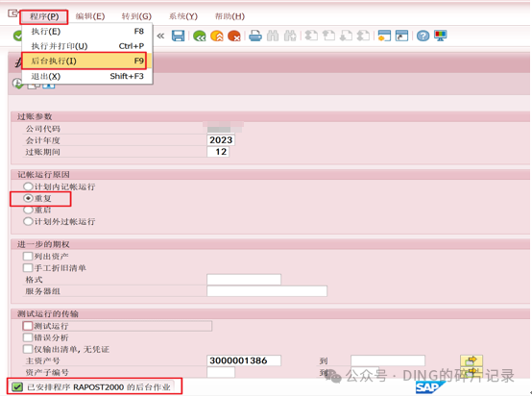532x397 pixels.
Task: Click status message 已安排程序 RAPOST2000 的后台作业
Action: 98,387
